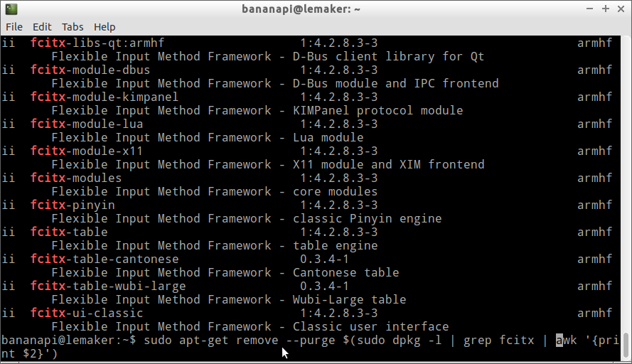This screenshot has height=364, width=632.
Task: Click the vertical scrollbar thumb
Action: [x=626, y=346]
